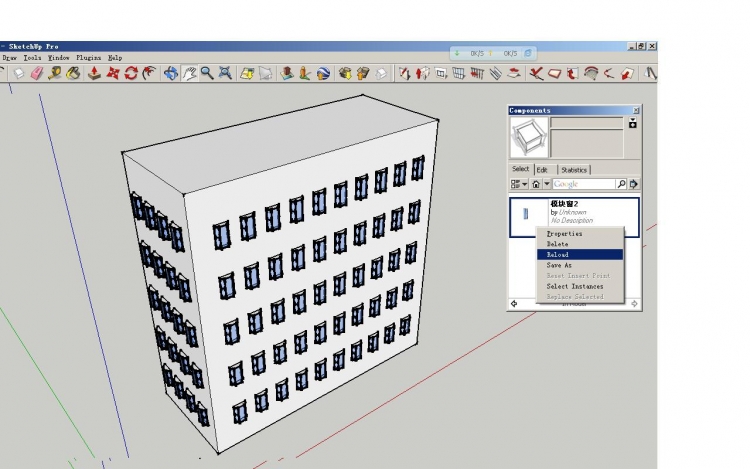
Task: Click the red checkmark plugin icon
Action: tap(536, 73)
